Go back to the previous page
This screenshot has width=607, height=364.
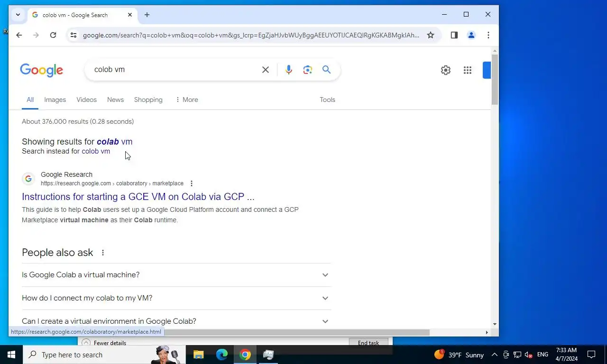pos(19,35)
